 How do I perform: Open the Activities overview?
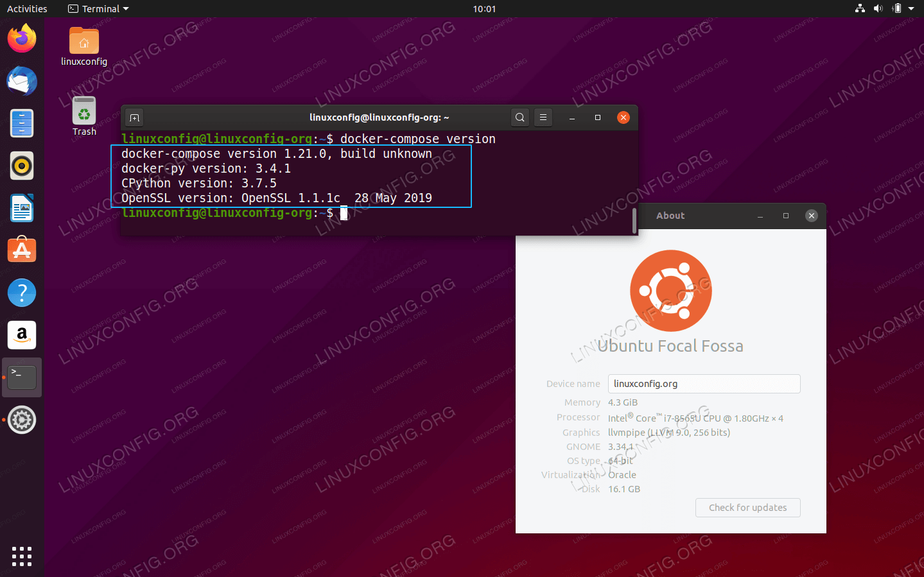point(27,8)
